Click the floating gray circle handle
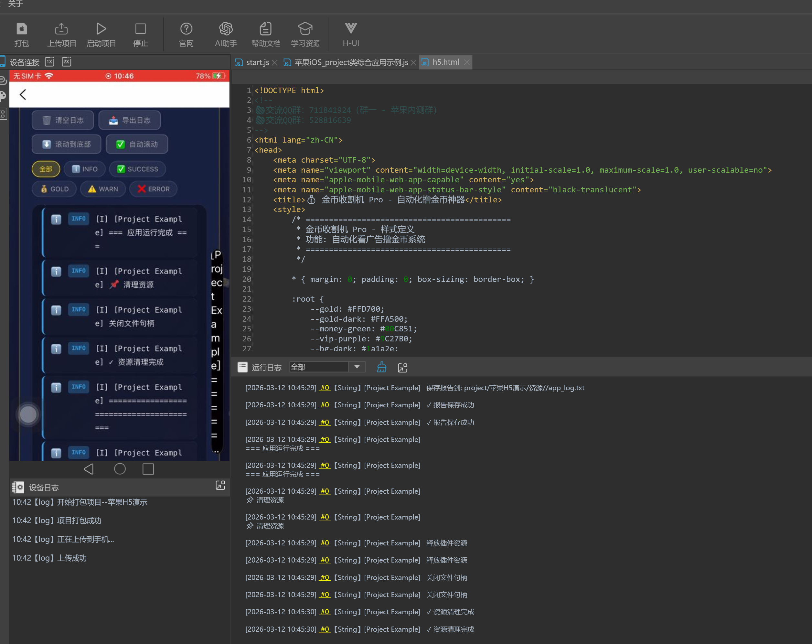Viewport: 812px width, 644px height. [28, 414]
